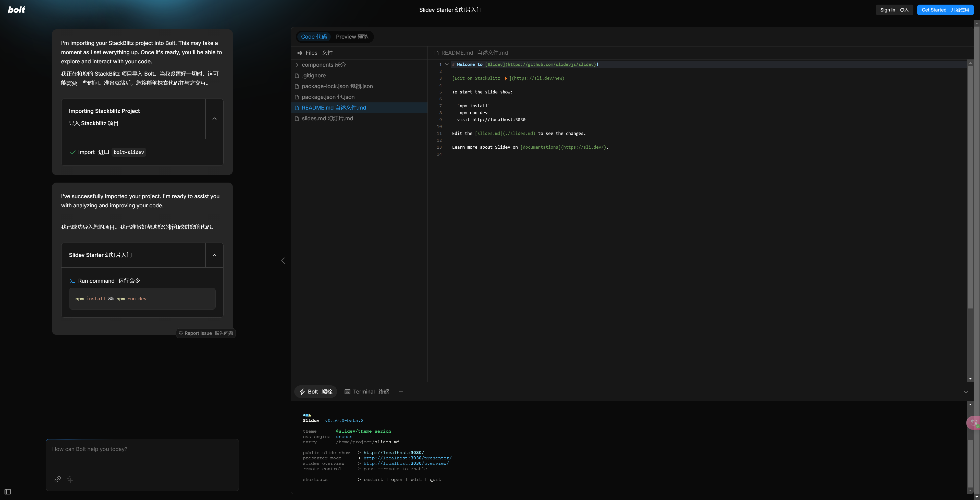The height and width of the screenshot is (500, 980).
Task: Click line number 14 in editor
Action: tap(439, 154)
